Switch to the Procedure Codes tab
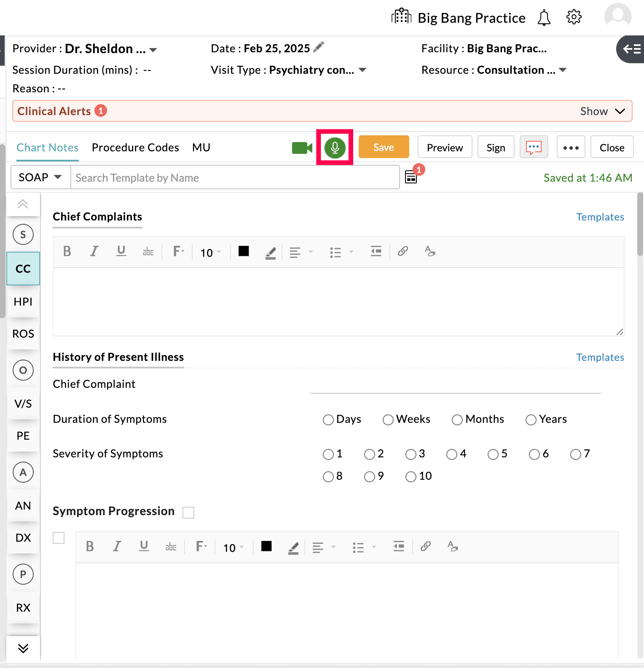This screenshot has height=669, width=644. click(135, 148)
